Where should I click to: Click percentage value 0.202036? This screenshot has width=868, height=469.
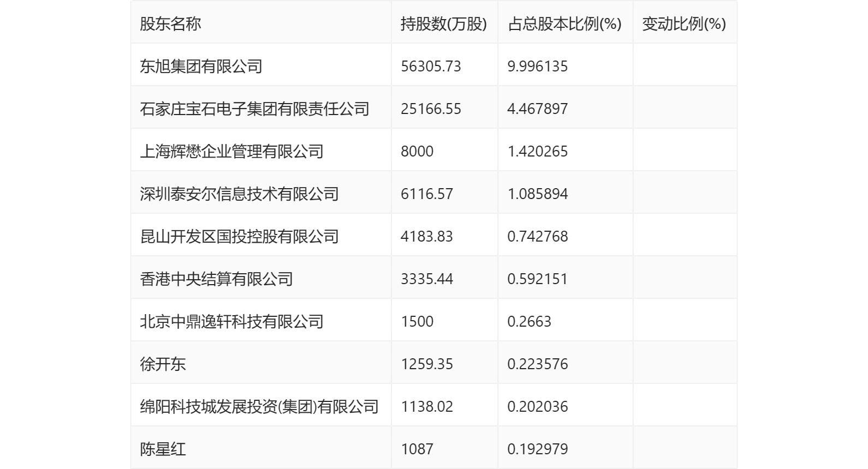(x=538, y=407)
